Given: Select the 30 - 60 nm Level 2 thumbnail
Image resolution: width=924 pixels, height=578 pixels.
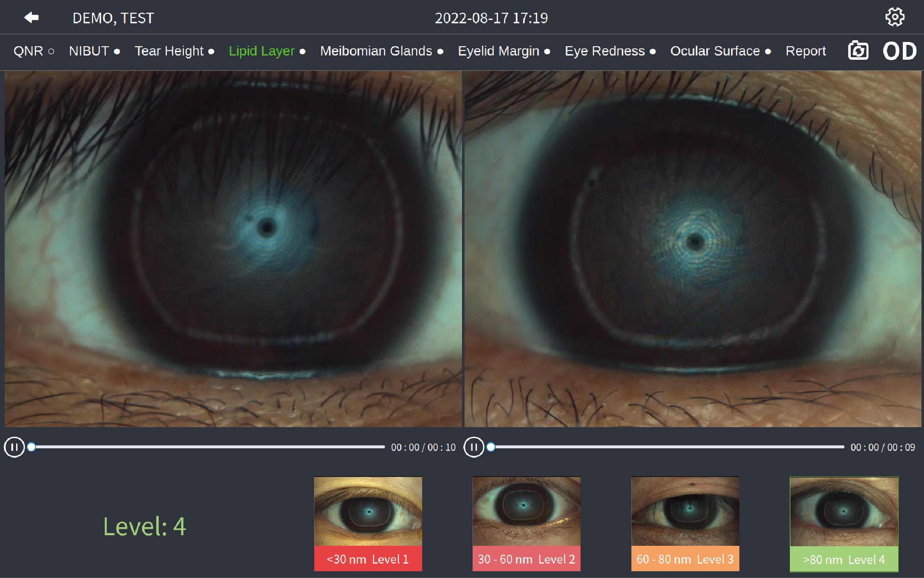Looking at the screenshot, I should click(x=526, y=524).
